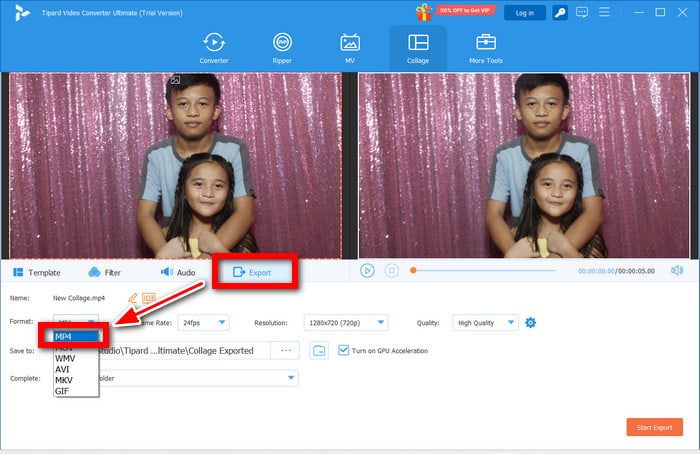Switch to the MV module
This screenshot has height=454, width=700.
350,48
